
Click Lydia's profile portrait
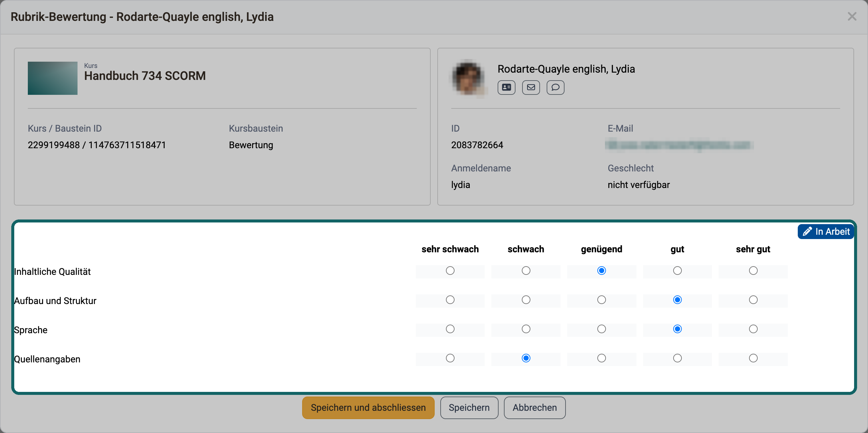pyautogui.click(x=468, y=78)
